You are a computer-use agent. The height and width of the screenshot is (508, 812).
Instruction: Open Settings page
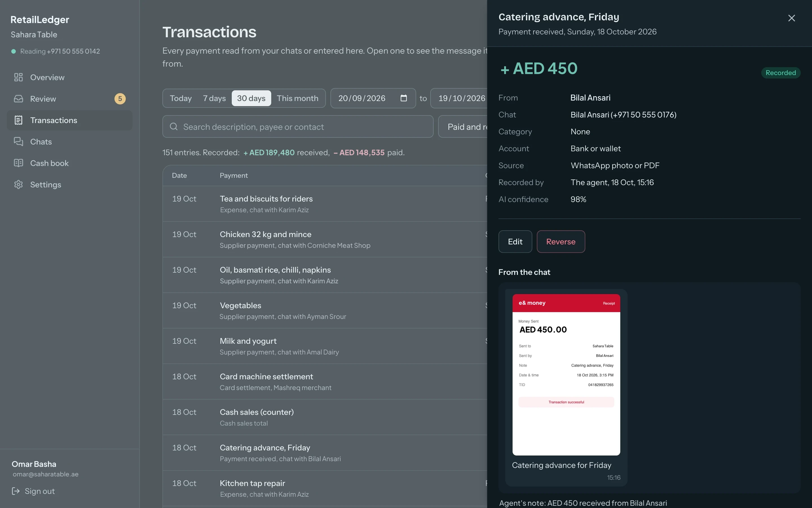[69, 185]
